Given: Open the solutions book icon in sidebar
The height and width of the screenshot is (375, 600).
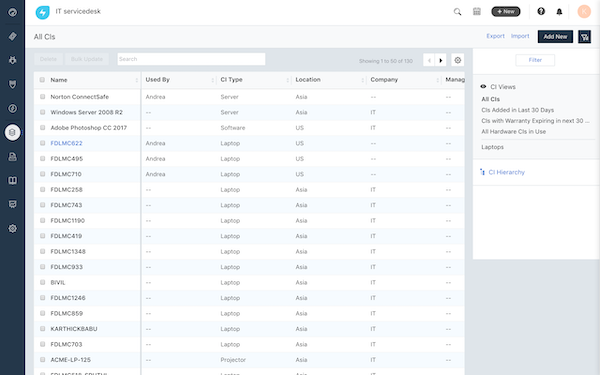Looking at the screenshot, I should tap(12, 180).
